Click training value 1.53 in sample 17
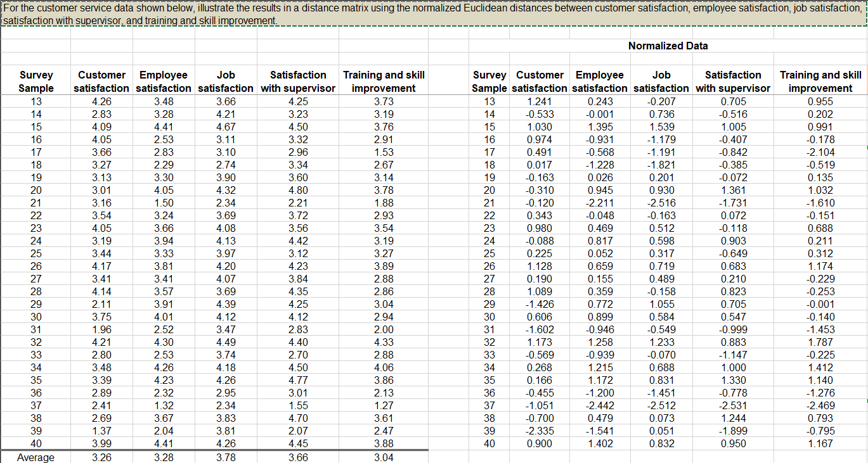Screen dimensions: 868x463 coord(384,152)
